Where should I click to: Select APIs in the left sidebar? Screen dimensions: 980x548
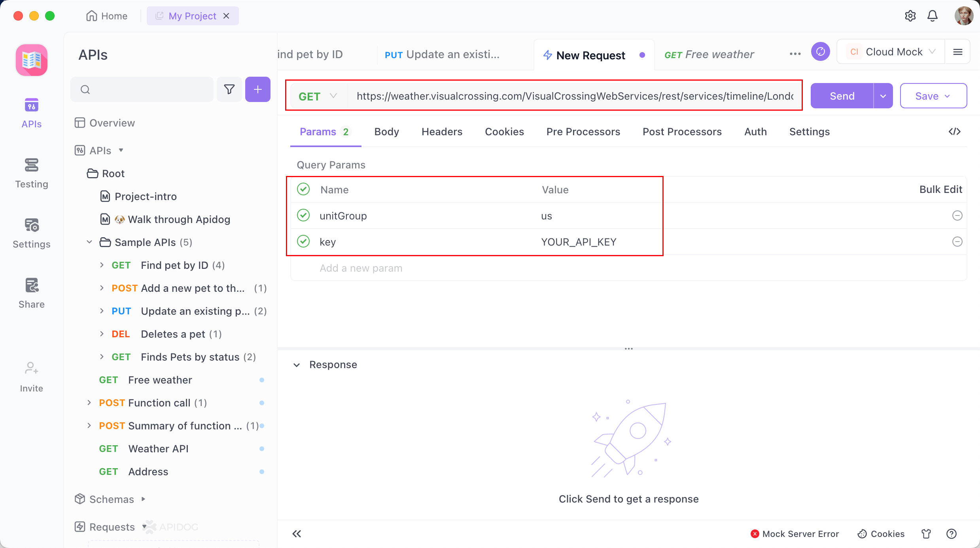click(32, 113)
